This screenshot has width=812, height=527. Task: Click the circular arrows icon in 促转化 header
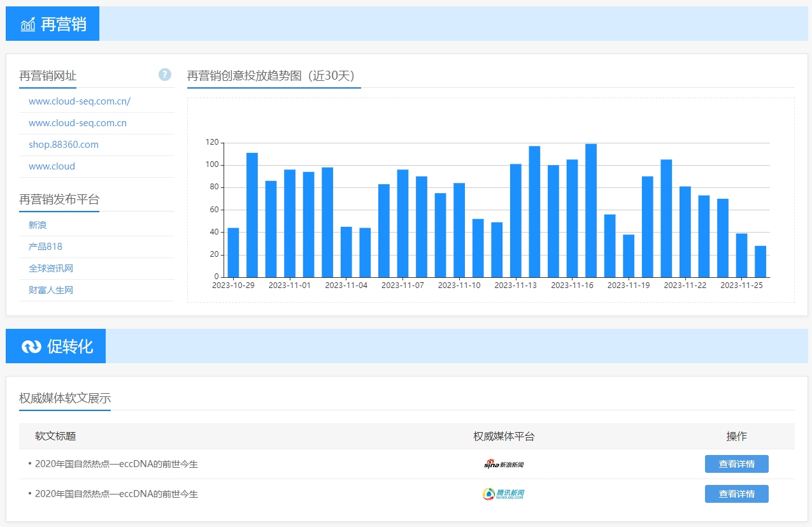click(x=31, y=346)
